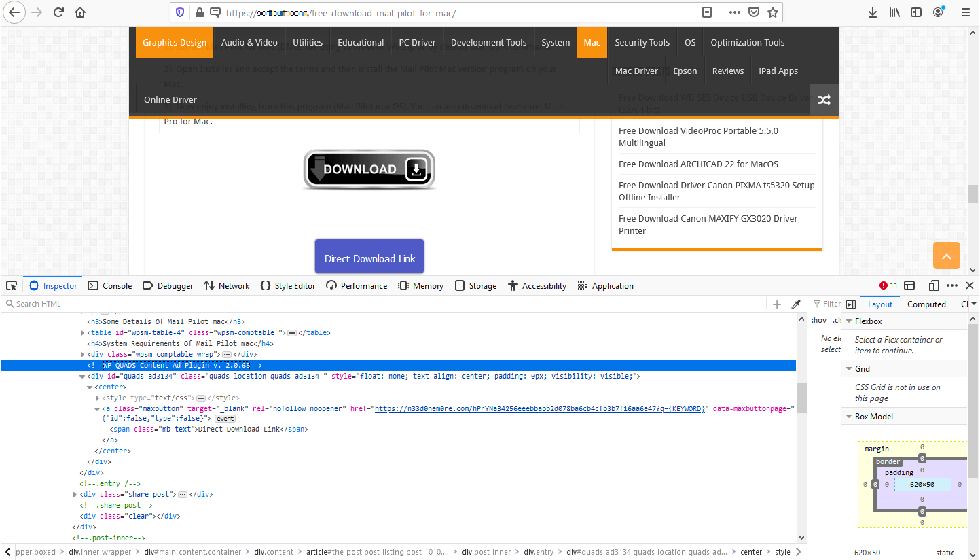Open the downloads panel

click(x=873, y=12)
